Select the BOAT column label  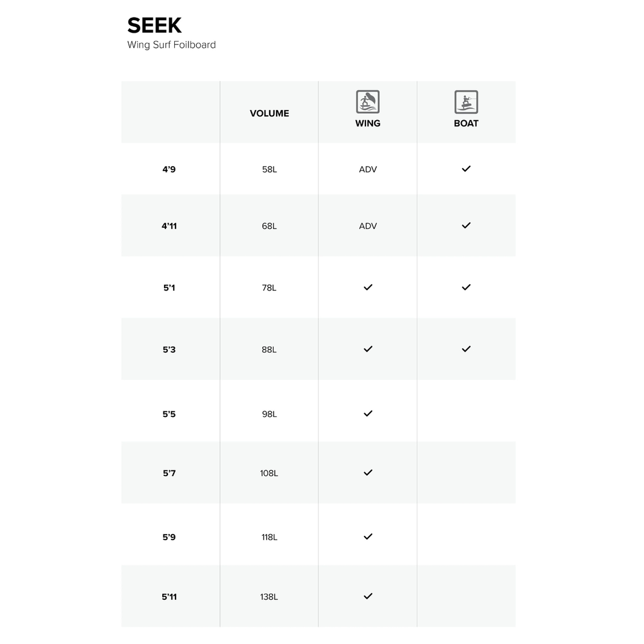pyautogui.click(x=466, y=123)
